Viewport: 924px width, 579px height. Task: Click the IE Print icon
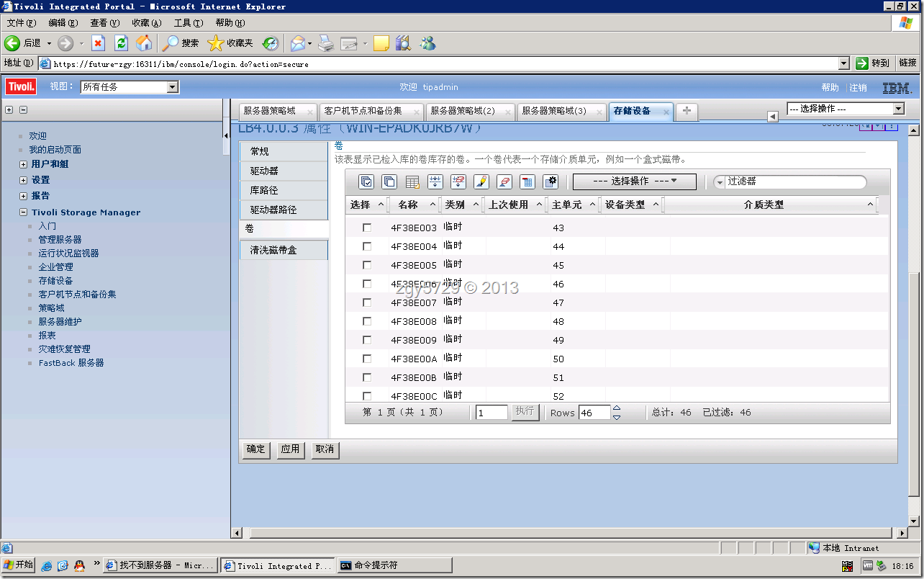326,43
